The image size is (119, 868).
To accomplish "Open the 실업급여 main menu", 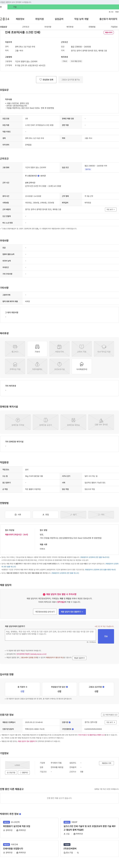I will pyautogui.click(x=59, y=19).
